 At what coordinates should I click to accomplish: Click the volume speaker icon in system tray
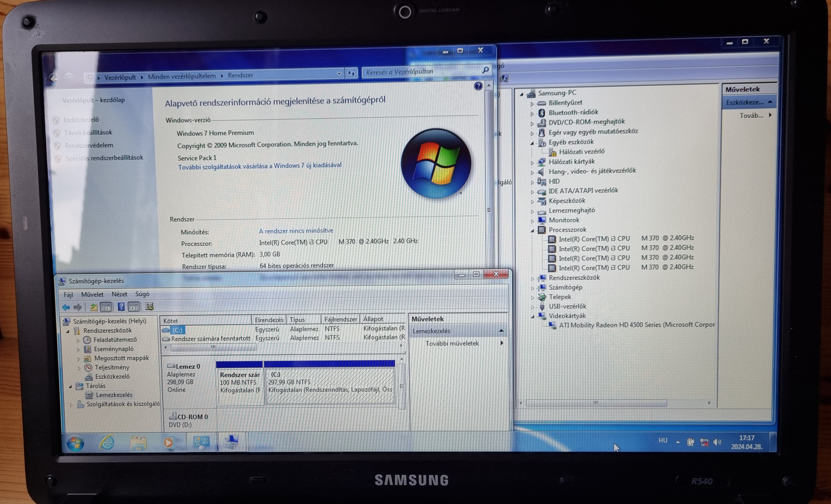pos(717,442)
